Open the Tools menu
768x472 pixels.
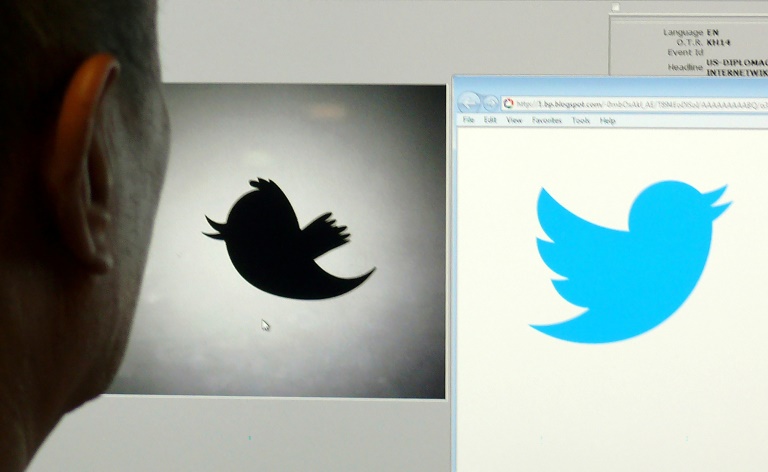tap(580, 120)
